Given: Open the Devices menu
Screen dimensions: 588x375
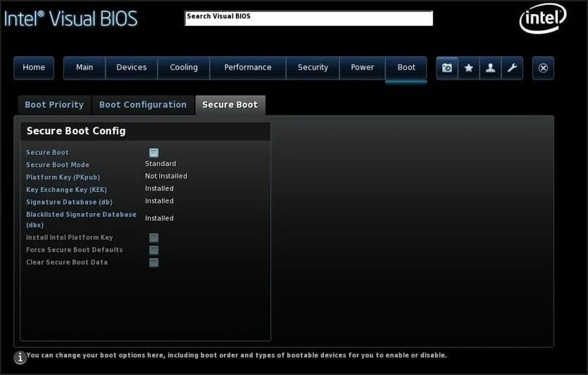Looking at the screenshot, I should coord(132,68).
